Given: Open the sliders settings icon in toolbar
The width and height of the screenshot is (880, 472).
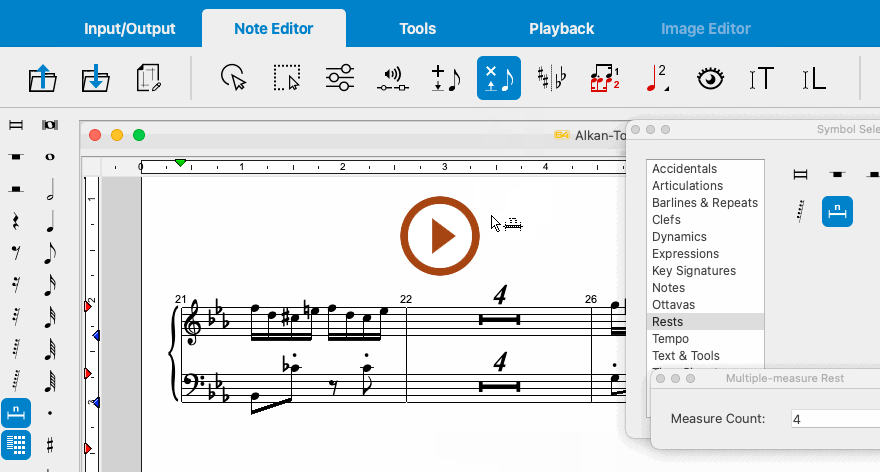Looking at the screenshot, I should (x=340, y=78).
